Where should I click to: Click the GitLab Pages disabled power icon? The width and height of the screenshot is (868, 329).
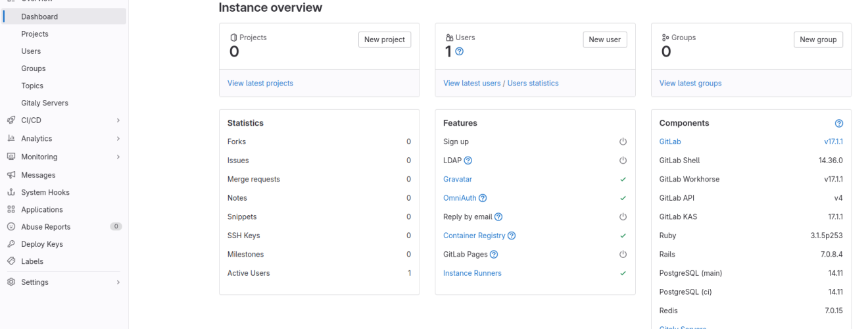(623, 255)
